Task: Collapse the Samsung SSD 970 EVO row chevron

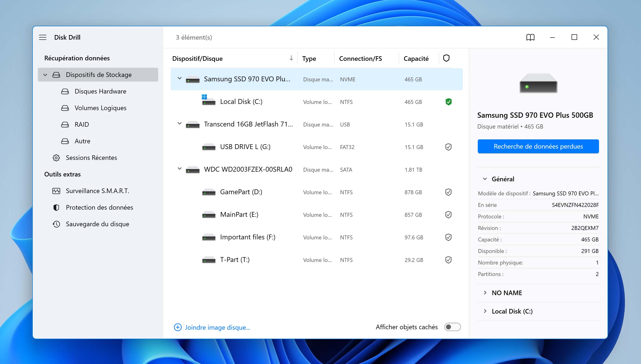Action: [x=179, y=79]
